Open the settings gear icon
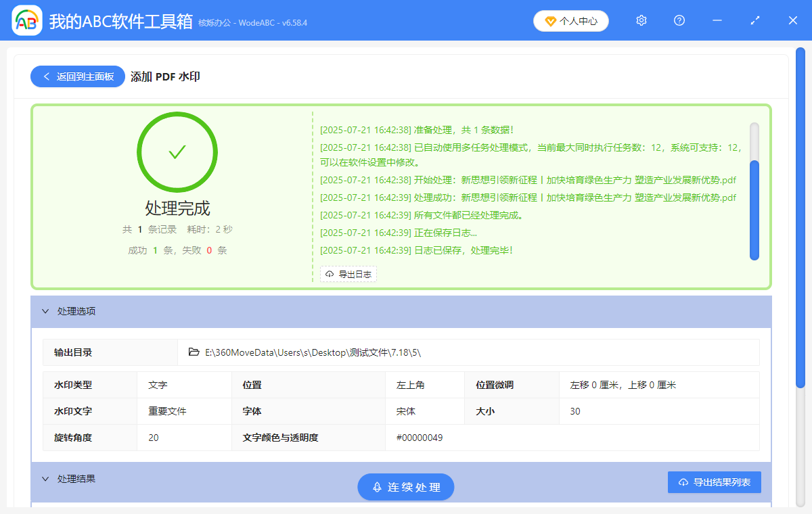Image resolution: width=812 pixels, height=514 pixels. (641, 21)
